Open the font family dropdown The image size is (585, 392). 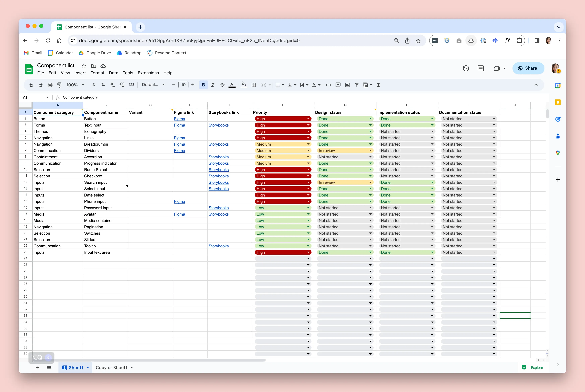[x=153, y=85]
